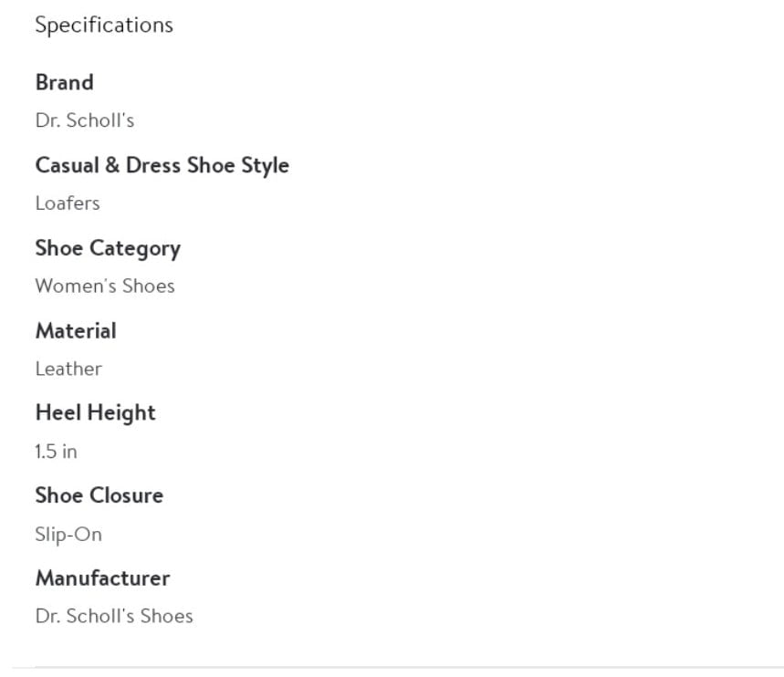784x677 pixels.
Task: Click the Dr. Scholl's brand value
Action: point(85,120)
